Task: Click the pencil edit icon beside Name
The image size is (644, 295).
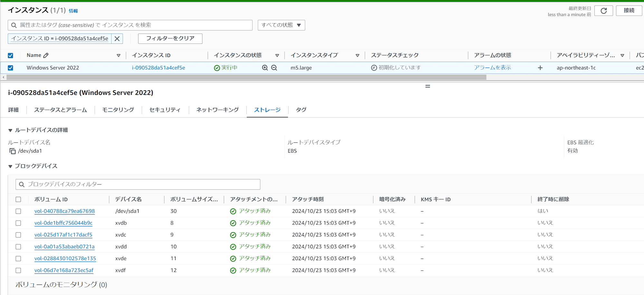Action: (x=46, y=55)
